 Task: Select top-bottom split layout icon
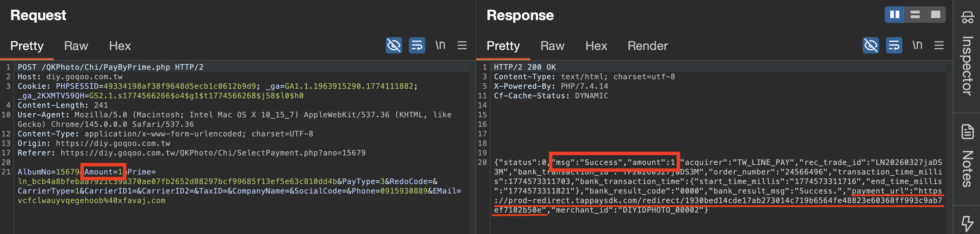915,15
